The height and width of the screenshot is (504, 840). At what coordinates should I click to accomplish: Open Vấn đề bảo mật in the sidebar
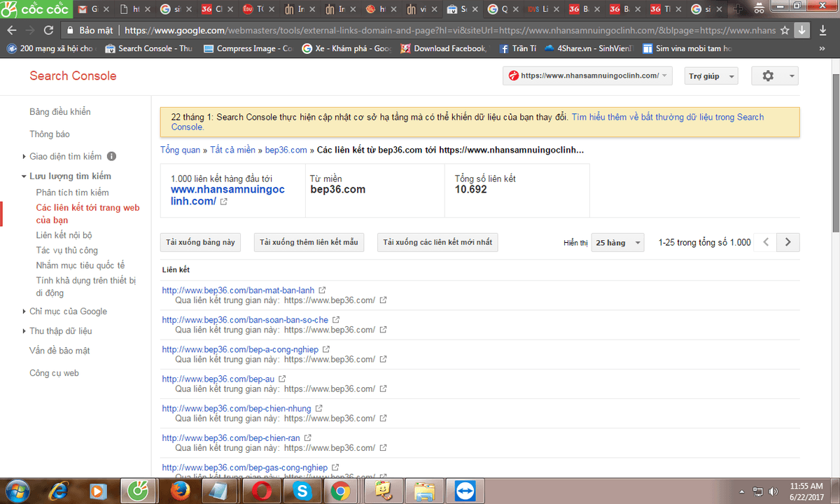[59, 351]
